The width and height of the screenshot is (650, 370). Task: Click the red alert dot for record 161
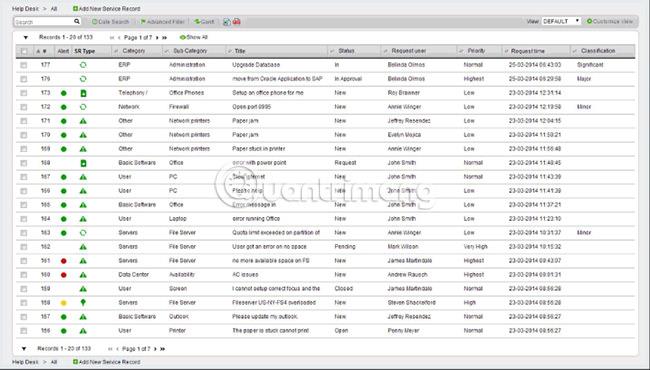pos(63,261)
